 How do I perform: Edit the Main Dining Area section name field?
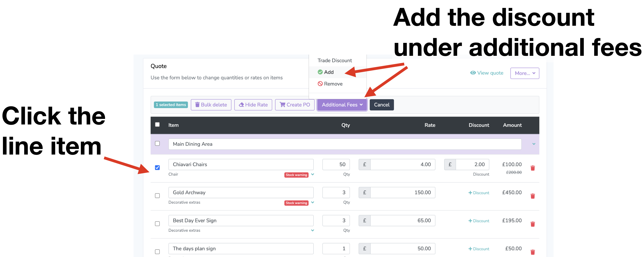[x=345, y=144]
